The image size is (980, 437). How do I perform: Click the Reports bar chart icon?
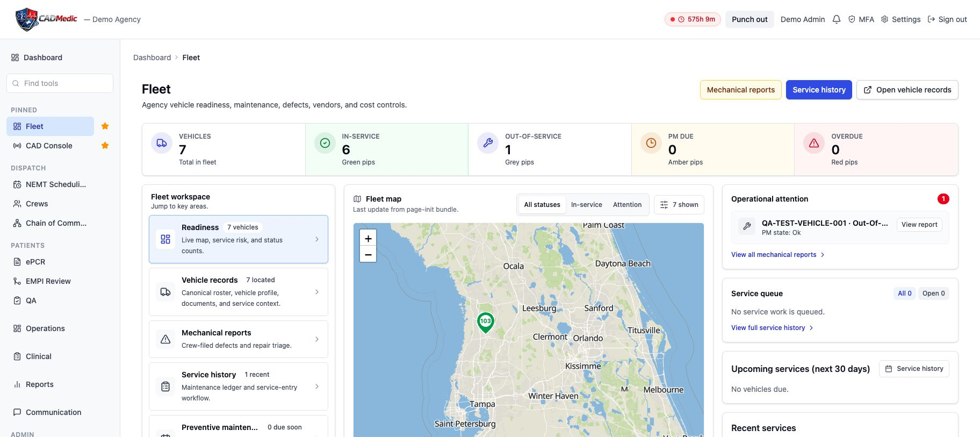[17, 384]
